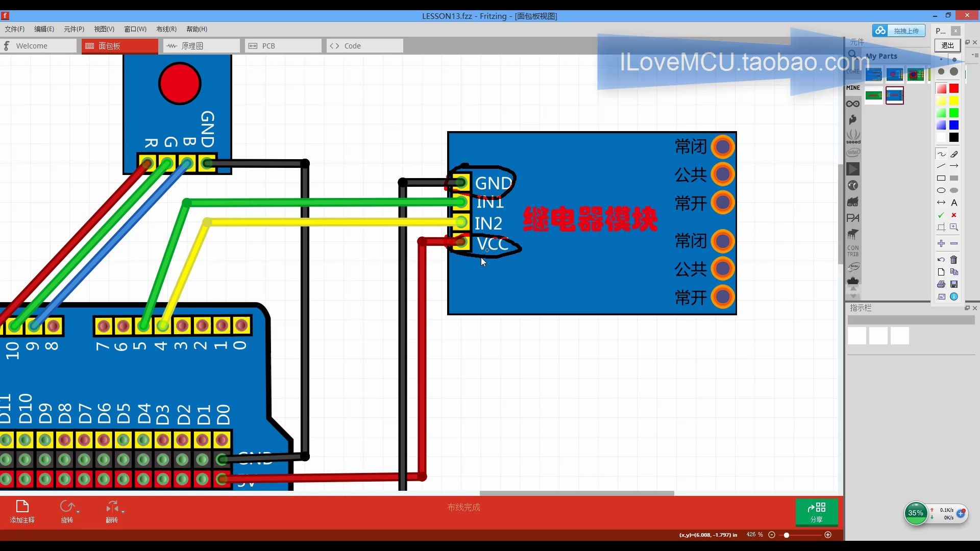Select the freehand pen annotation tool
This screenshot has width=980, height=551.
click(x=941, y=154)
